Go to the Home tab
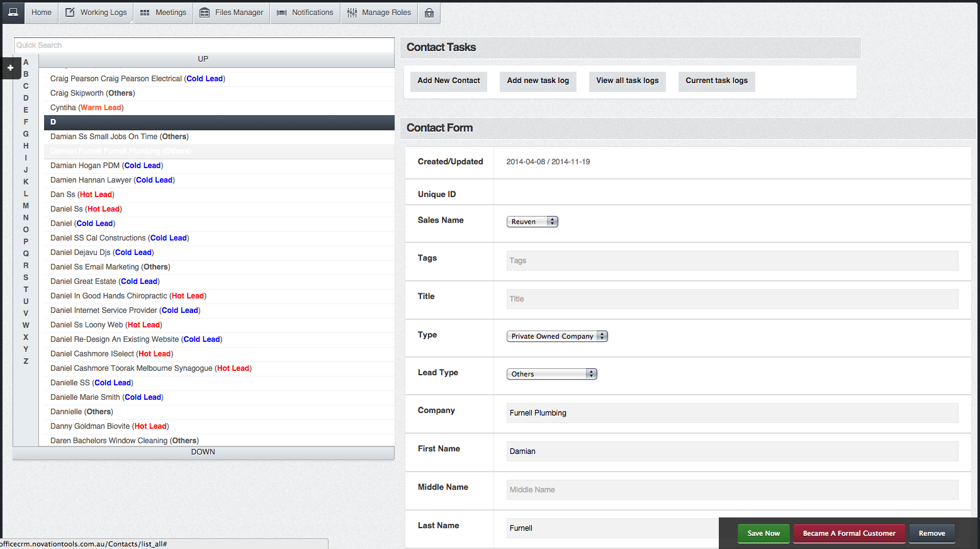 pos(42,13)
